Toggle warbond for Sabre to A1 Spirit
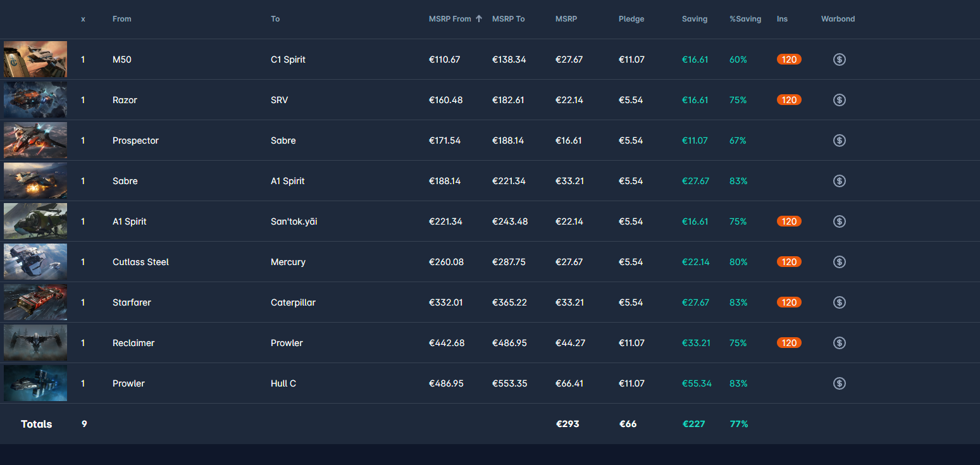This screenshot has width=980, height=465. click(x=839, y=181)
